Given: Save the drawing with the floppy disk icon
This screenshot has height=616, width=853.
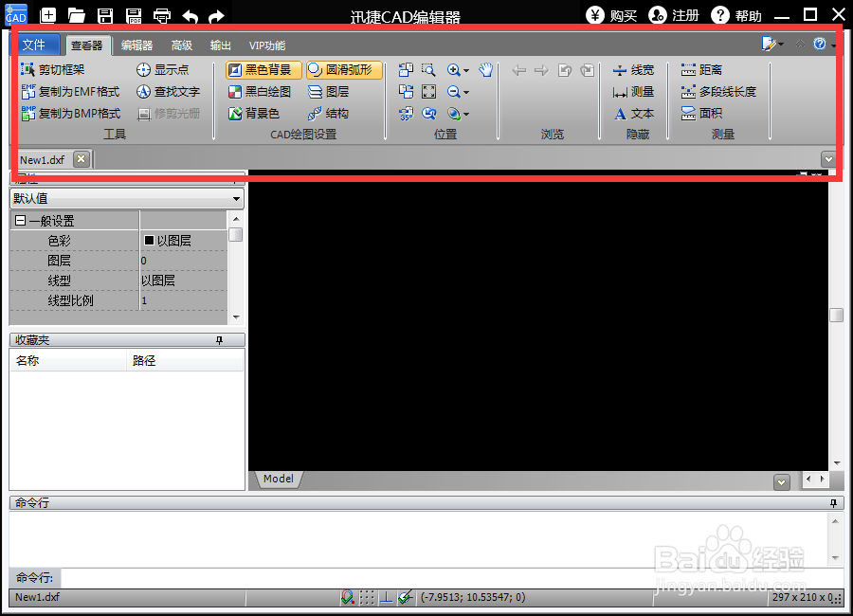Looking at the screenshot, I should coord(105,15).
